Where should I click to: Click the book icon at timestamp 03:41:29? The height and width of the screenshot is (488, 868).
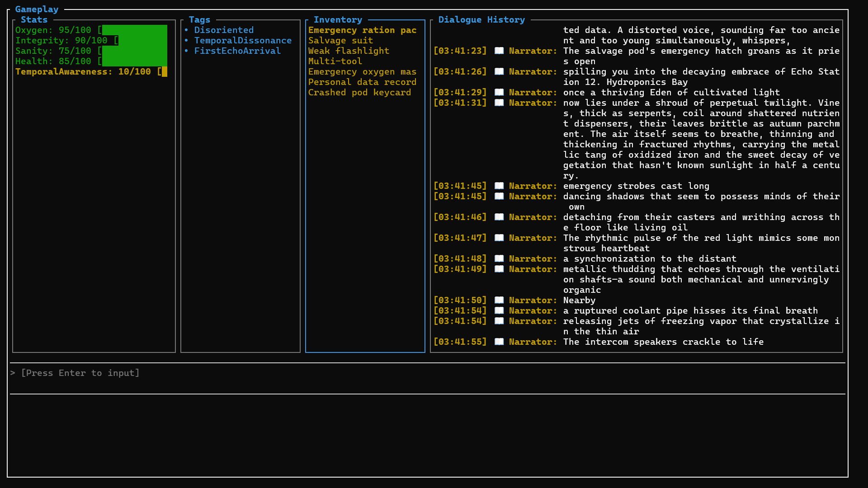(x=499, y=92)
